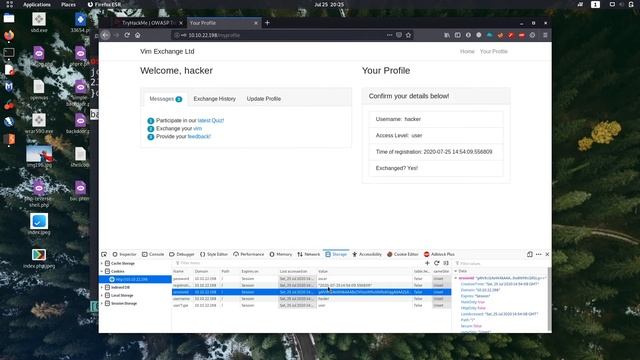640x360 pixels.
Task: Toggle the cookie details sidebar icon
Action: coord(446,263)
